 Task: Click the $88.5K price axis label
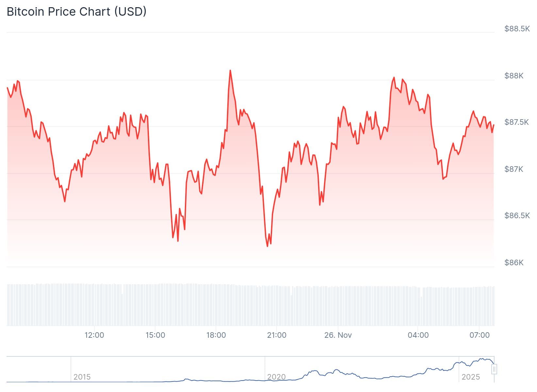[517, 29]
